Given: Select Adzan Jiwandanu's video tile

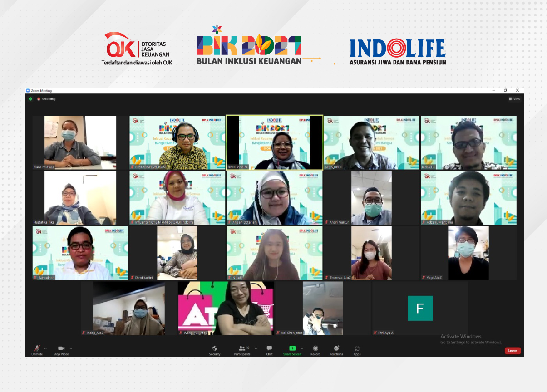Looking at the screenshot, I should [x=468, y=198].
